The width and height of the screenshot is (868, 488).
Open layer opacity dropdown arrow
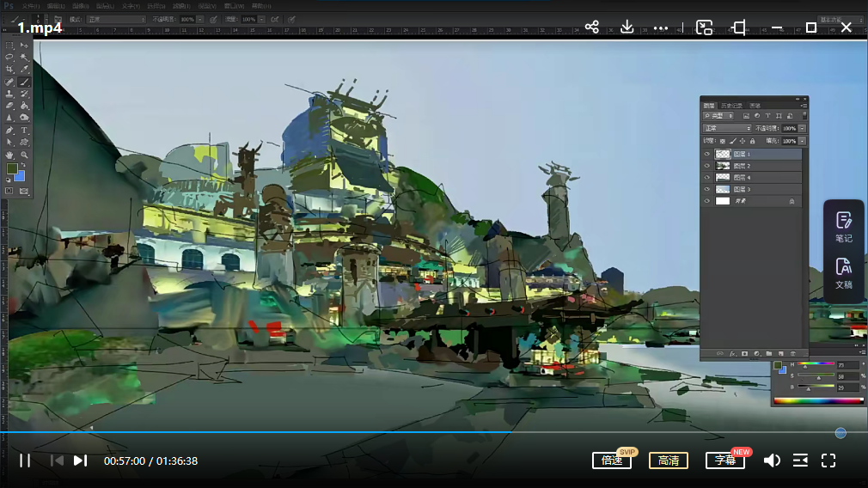[802, 128]
